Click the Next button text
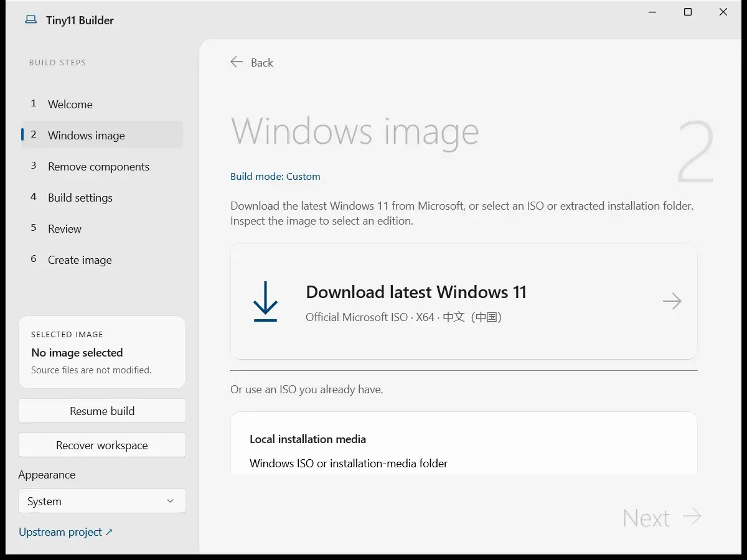 point(646,518)
